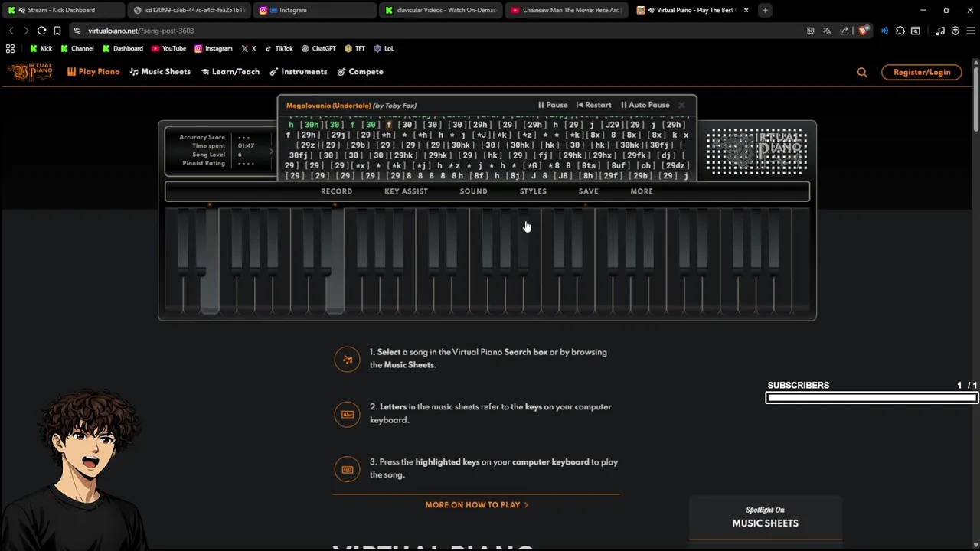This screenshot has width=980, height=551.
Task: Restart the Megalovania song
Action: (x=593, y=105)
